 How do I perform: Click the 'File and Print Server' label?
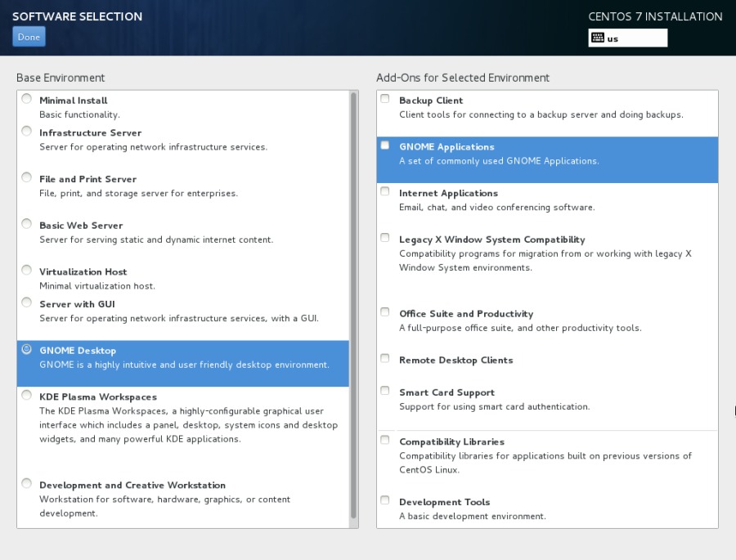(x=88, y=179)
